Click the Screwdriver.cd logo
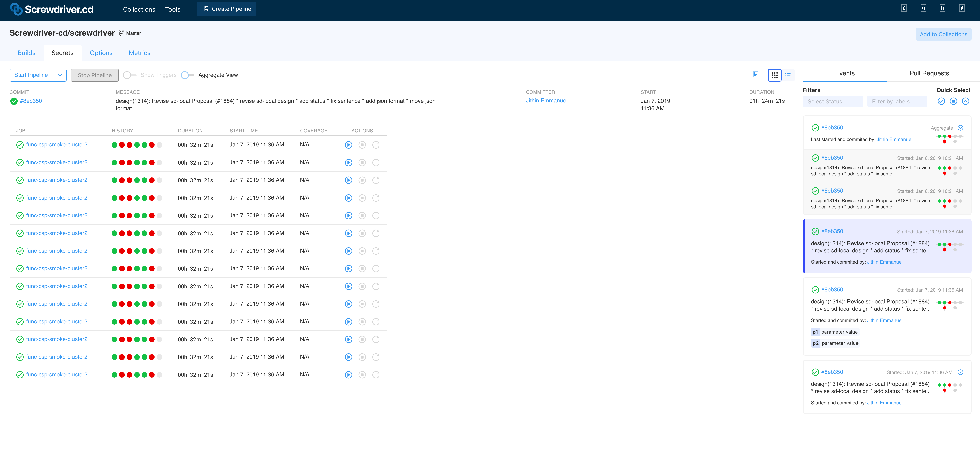980x463 pixels. click(x=52, y=9)
